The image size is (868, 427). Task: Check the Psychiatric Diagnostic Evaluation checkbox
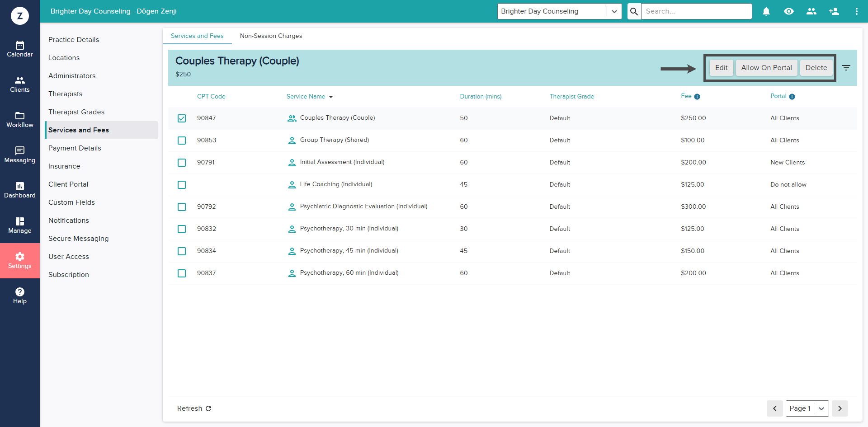click(182, 207)
